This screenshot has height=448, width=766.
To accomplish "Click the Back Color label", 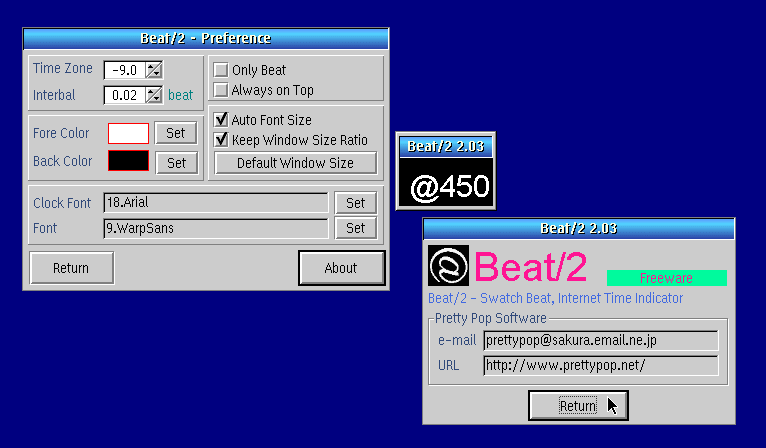I will click(x=63, y=161).
